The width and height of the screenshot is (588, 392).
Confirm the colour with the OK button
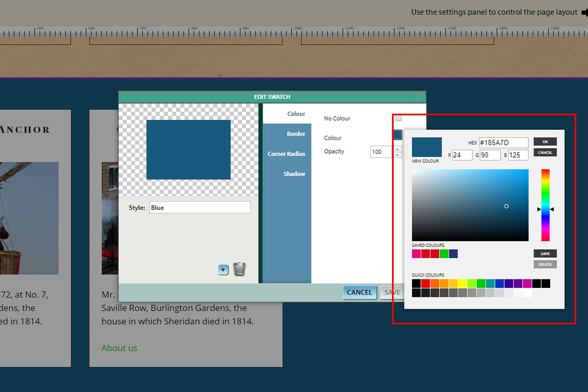point(545,141)
